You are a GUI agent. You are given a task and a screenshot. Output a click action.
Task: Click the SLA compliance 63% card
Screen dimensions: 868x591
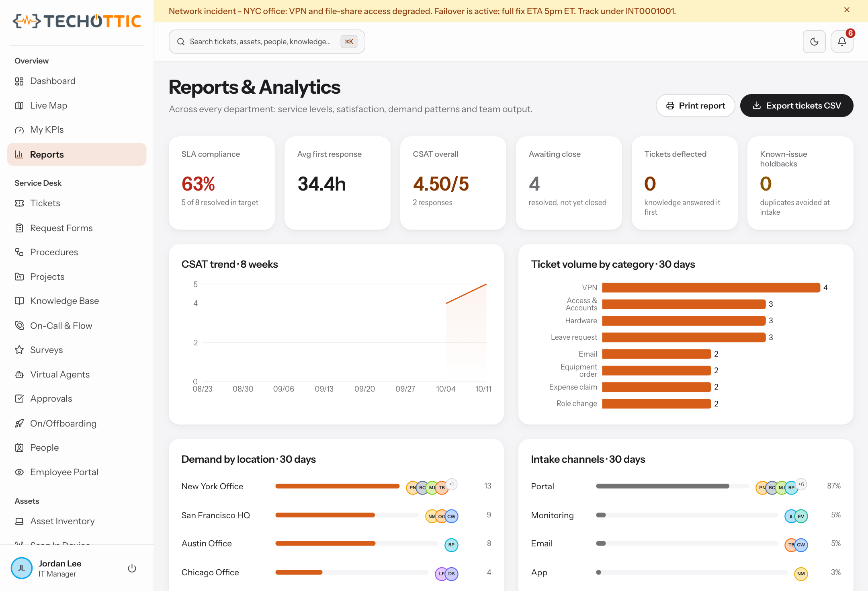pos(222,183)
